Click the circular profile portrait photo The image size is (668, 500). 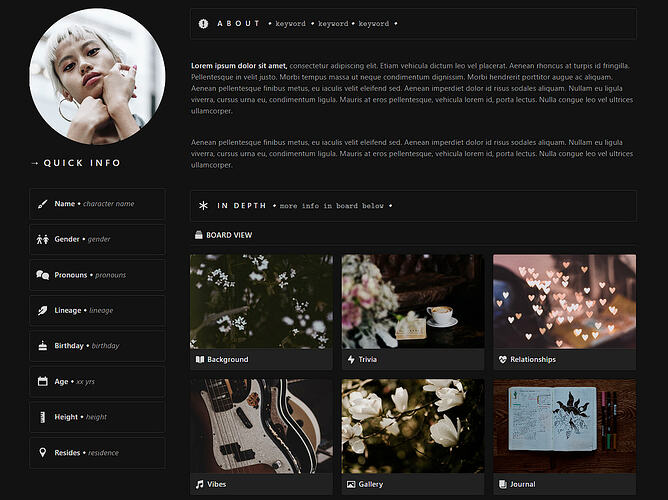(98, 77)
